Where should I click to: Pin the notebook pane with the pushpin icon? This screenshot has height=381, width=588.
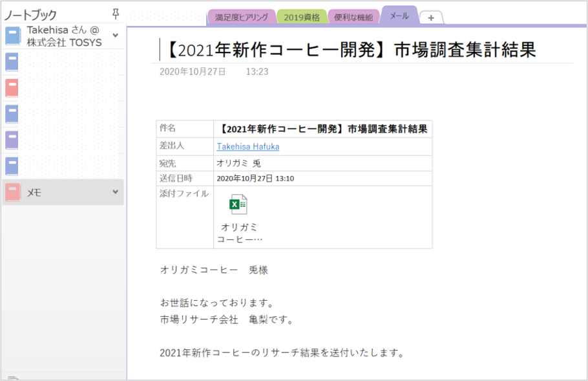pyautogui.click(x=116, y=14)
